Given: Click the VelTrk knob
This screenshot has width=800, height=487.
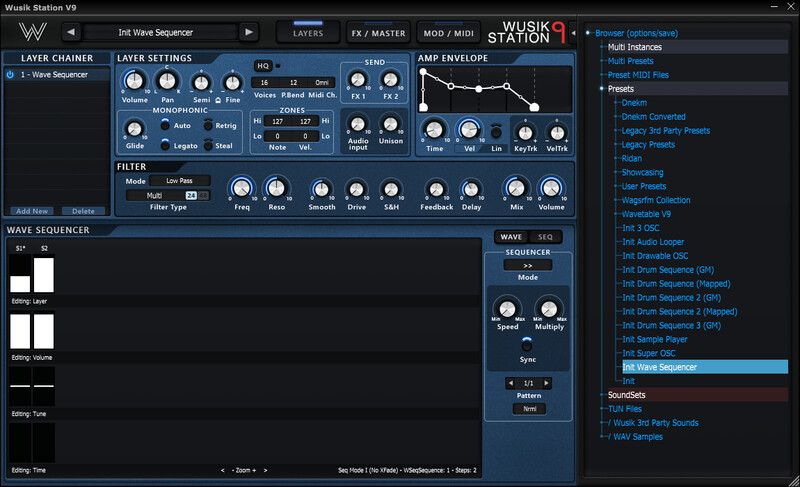Looking at the screenshot, I should click(557, 133).
